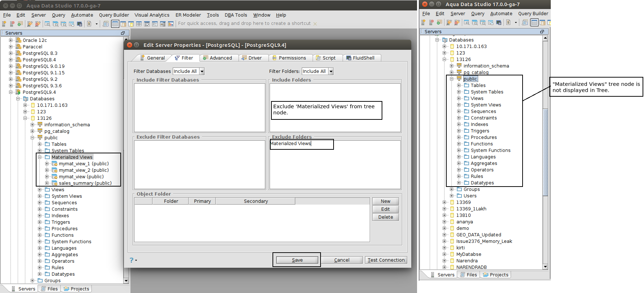Click the script scroll icon in right window toolbar

point(525,22)
